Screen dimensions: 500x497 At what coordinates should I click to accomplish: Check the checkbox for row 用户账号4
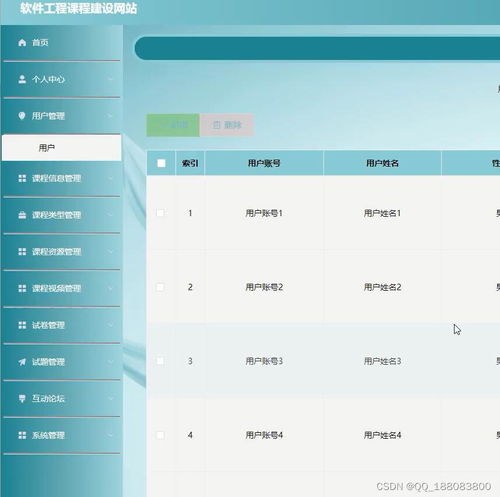click(x=160, y=435)
